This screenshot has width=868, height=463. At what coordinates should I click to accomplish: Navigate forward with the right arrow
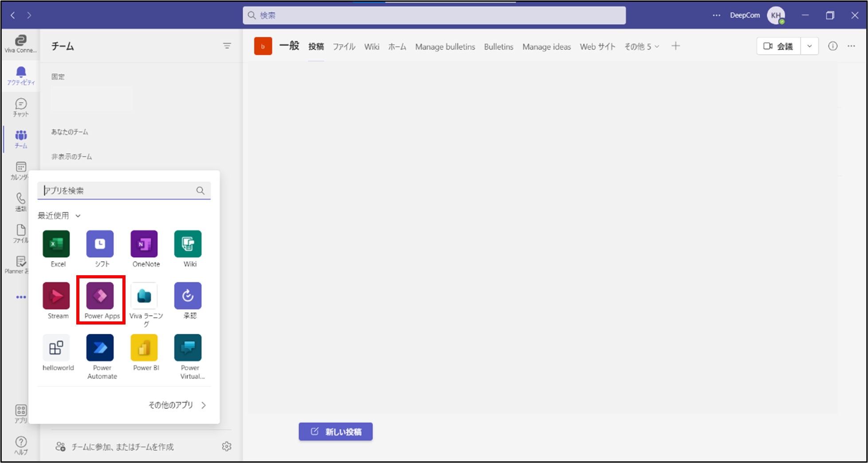29,15
